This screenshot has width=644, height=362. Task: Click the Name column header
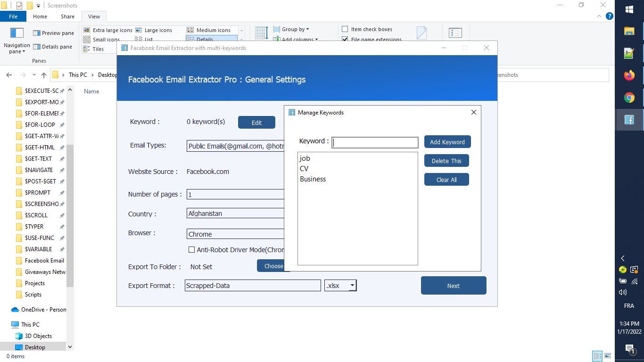[x=91, y=91]
